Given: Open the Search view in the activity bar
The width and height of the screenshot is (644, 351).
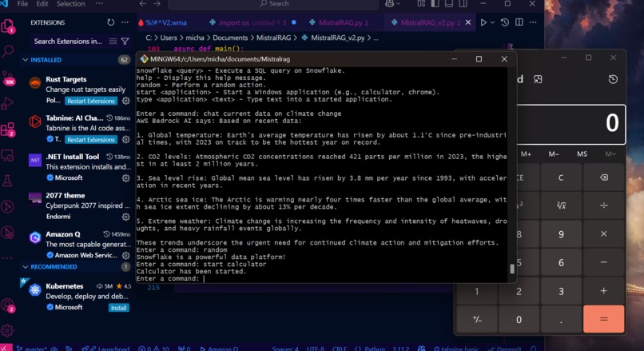Looking at the screenshot, I should click(x=8, y=51).
